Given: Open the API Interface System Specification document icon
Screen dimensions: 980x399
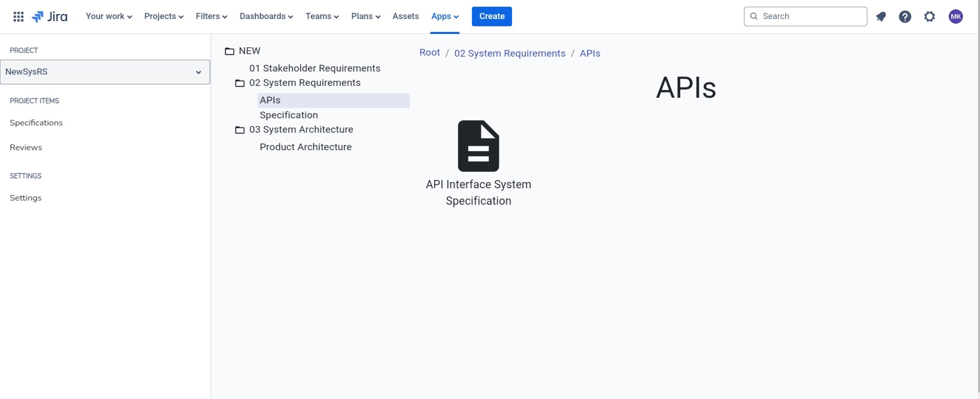Looking at the screenshot, I should pyautogui.click(x=479, y=146).
